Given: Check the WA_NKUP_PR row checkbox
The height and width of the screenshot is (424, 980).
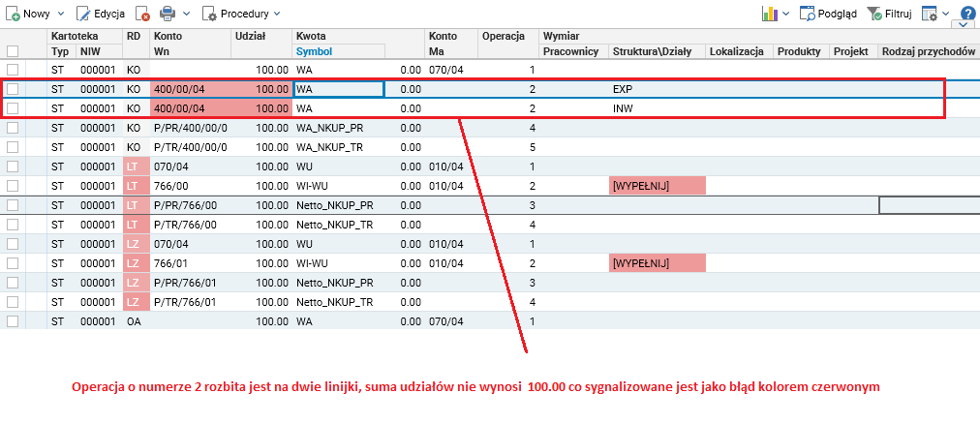Looking at the screenshot, I should pos(13,128).
